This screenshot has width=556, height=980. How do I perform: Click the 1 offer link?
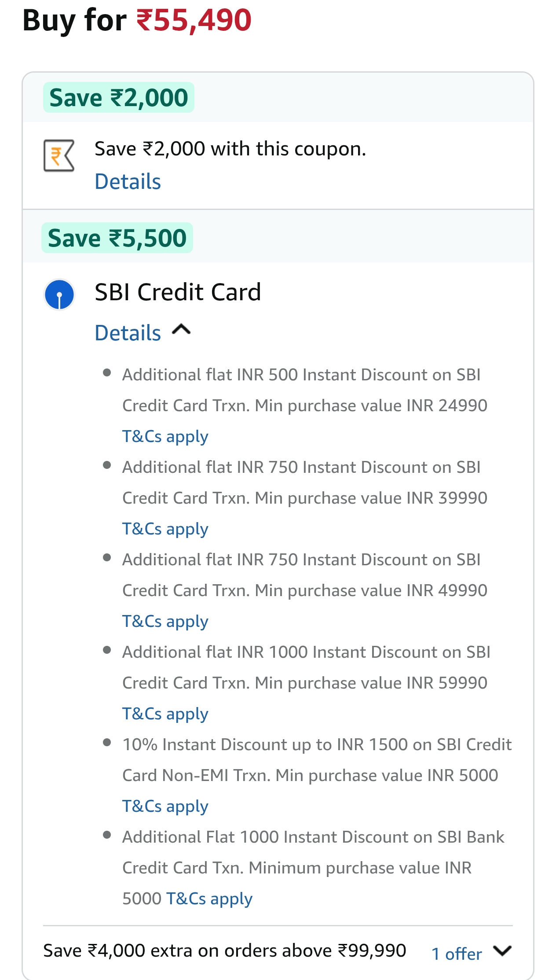click(457, 954)
